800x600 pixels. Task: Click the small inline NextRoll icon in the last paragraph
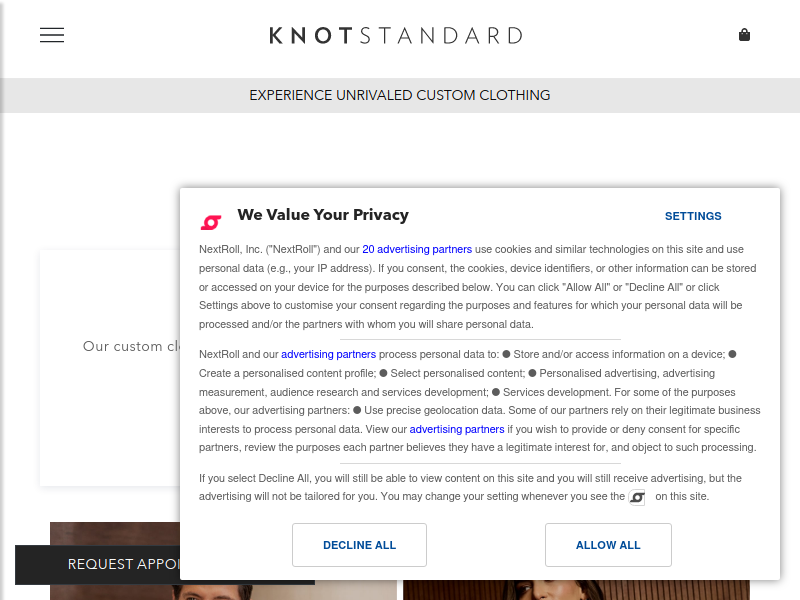click(x=637, y=497)
